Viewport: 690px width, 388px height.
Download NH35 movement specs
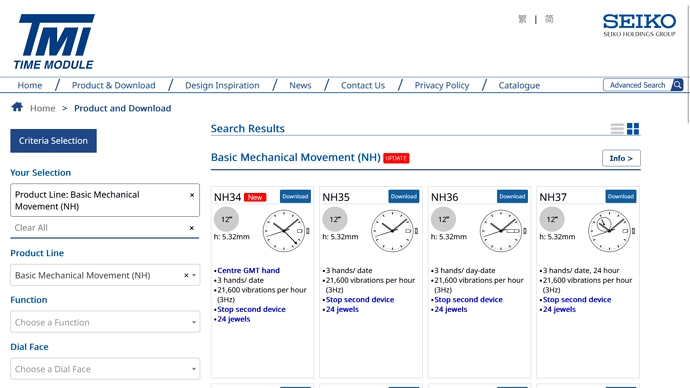[404, 196]
